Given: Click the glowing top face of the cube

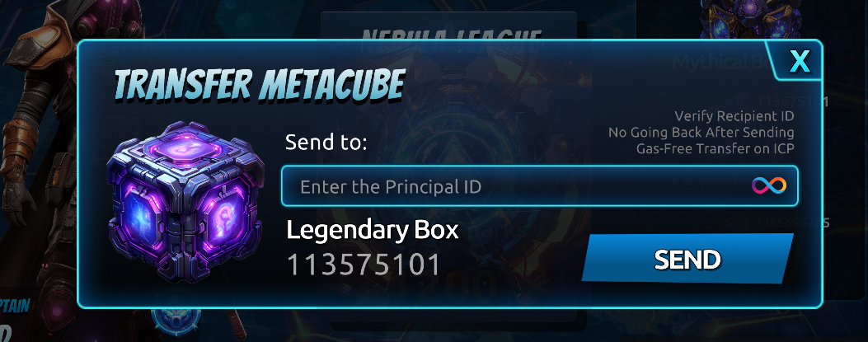Looking at the screenshot, I should pyautogui.click(x=186, y=148).
